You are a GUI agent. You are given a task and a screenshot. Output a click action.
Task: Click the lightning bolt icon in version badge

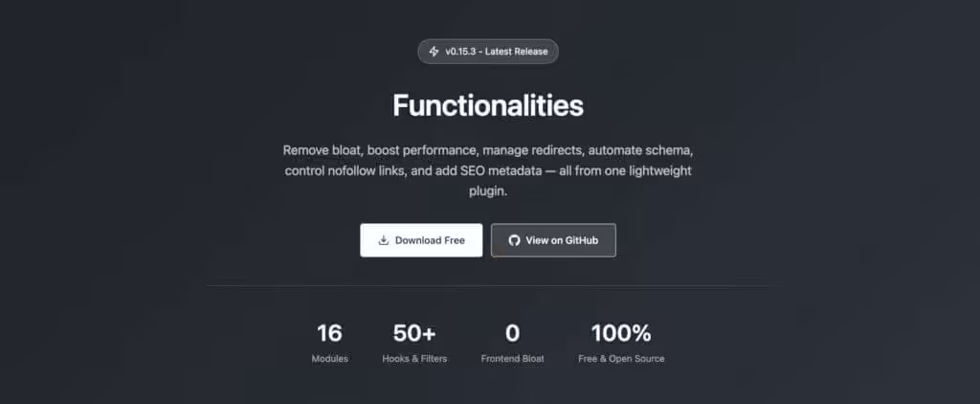coord(434,52)
